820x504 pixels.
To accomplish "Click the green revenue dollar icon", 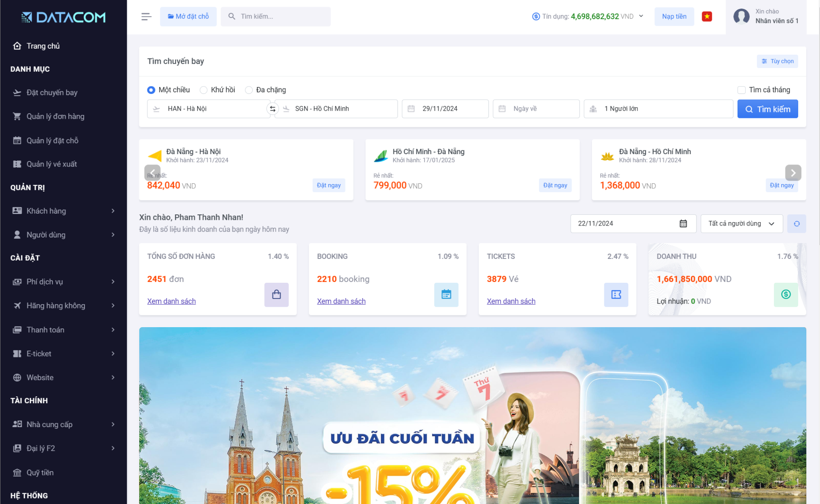I will [785, 295].
